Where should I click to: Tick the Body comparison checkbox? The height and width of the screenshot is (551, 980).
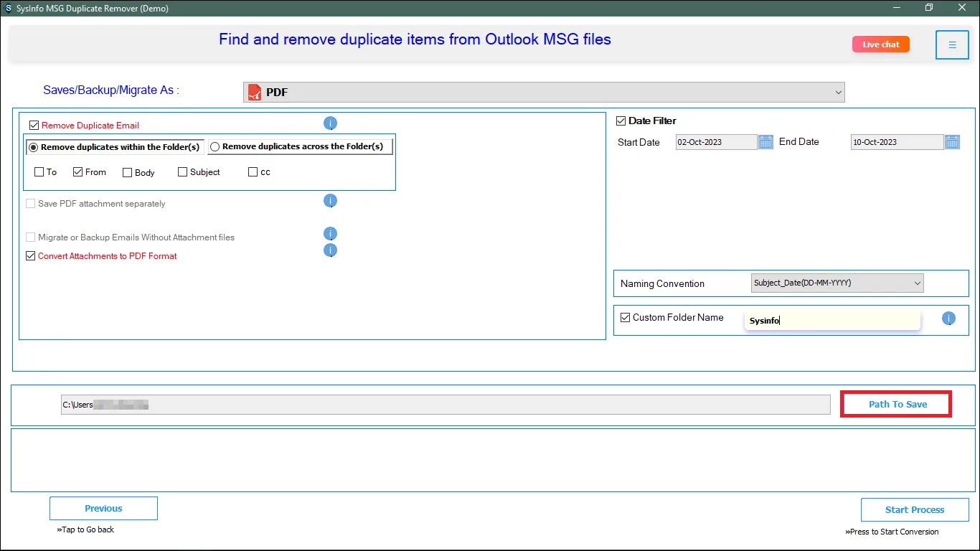(127, 172)
